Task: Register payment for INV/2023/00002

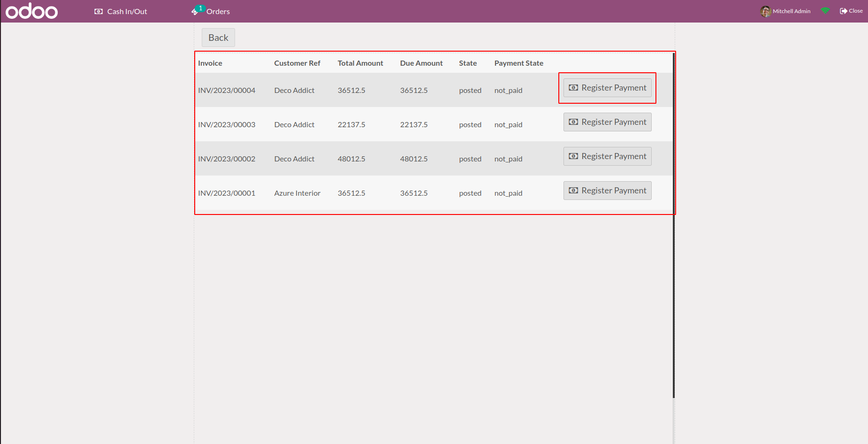Action: (x=607, y=156)
